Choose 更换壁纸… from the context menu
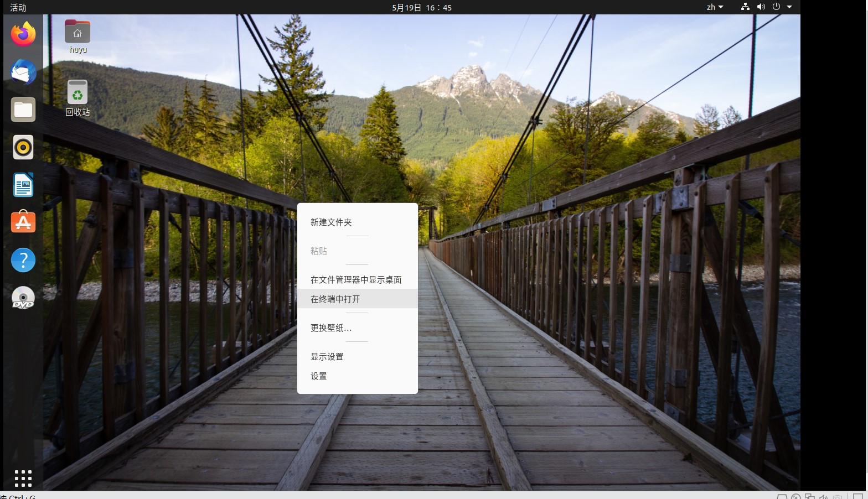Screen dimensions: 868x499 (x=358, y=328)
